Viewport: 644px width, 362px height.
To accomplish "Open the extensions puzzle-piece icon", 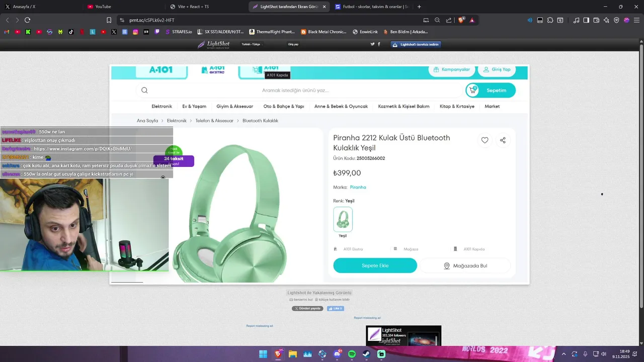I will (x=550, y=20).
